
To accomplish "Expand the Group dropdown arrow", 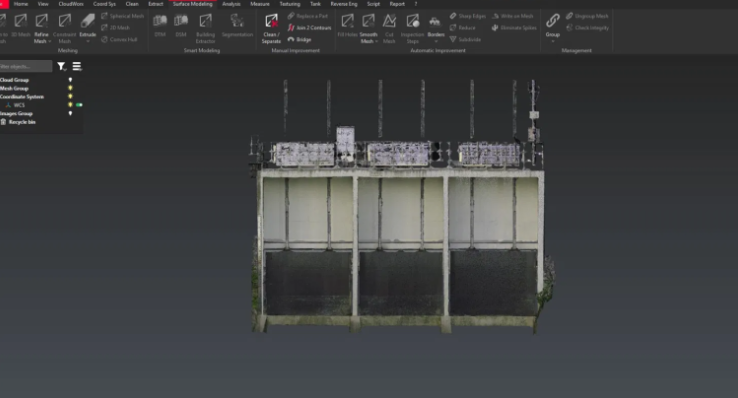I will 553,41.
